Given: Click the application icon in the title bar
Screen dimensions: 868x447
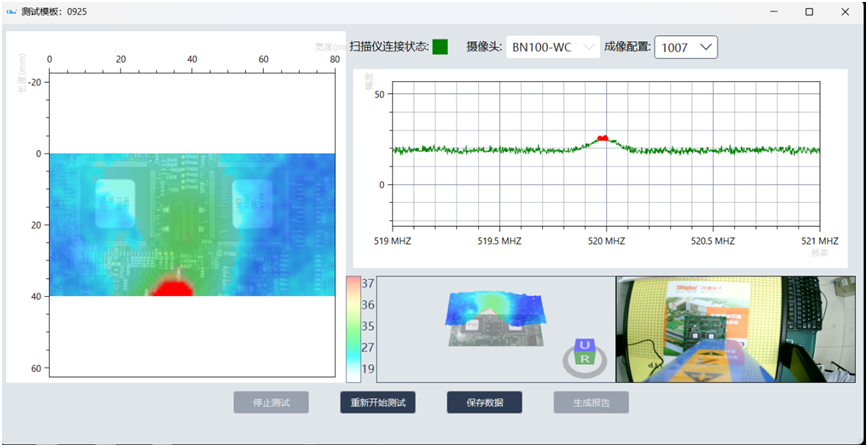Looking at the screenshot, I should click(11, 11).
